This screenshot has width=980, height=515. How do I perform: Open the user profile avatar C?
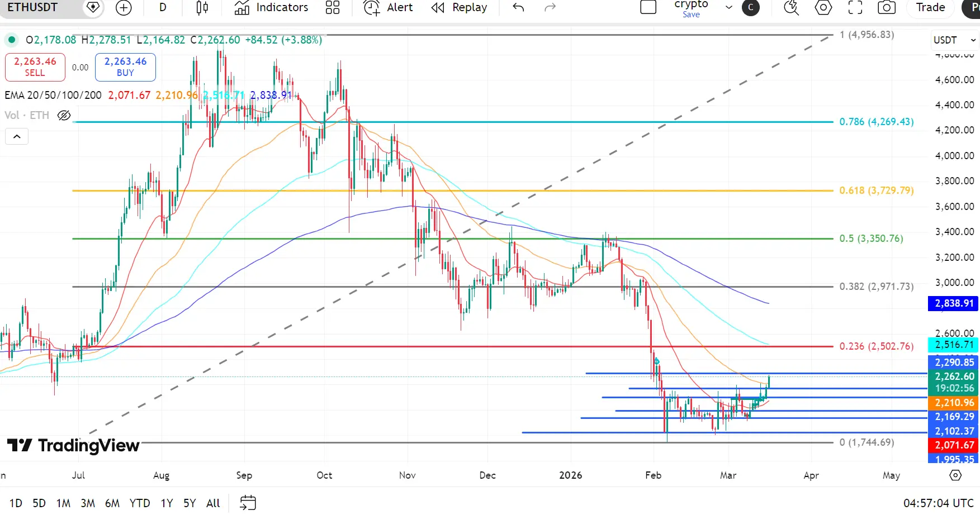tap(751, 8)
